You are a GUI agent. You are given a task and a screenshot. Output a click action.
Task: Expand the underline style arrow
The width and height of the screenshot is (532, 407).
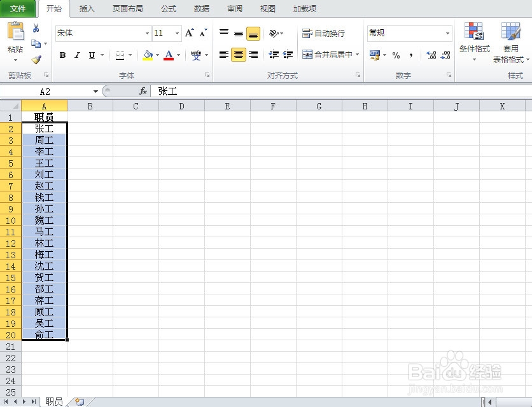(102, 55)
